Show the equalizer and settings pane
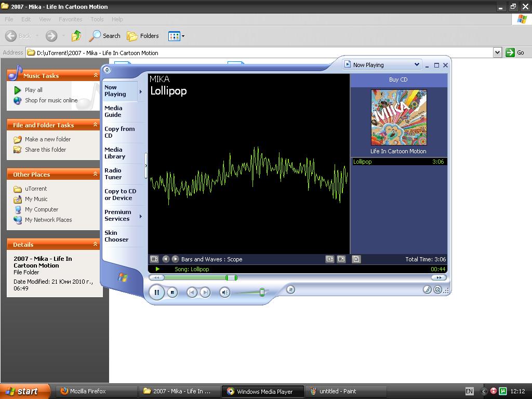 291,289
